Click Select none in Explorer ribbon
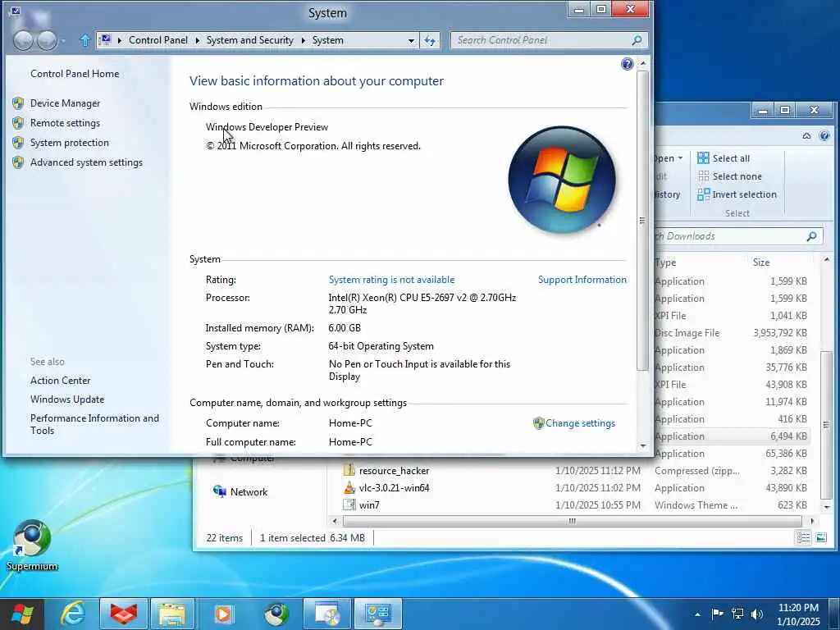Image resolution: width=840 pixels, height=630 pixels. pos(729,176)
